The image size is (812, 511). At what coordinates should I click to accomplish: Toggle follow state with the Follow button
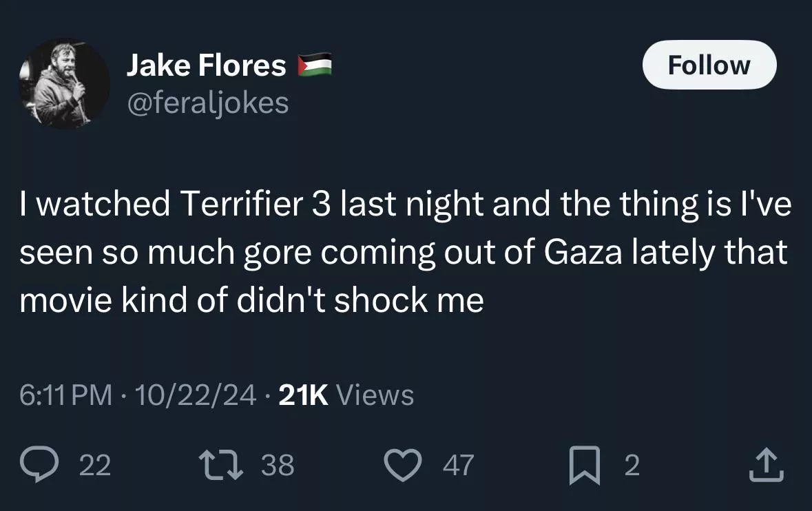pos(709,64)
